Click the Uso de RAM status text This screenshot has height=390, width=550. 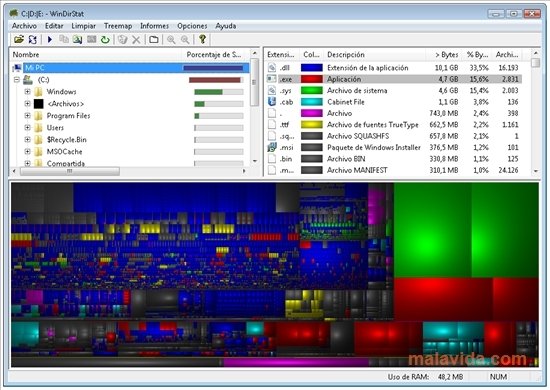pos(408,377)
